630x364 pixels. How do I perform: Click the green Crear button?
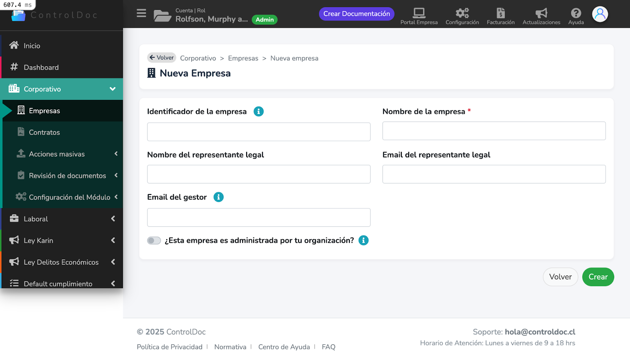tap(598, 277)
